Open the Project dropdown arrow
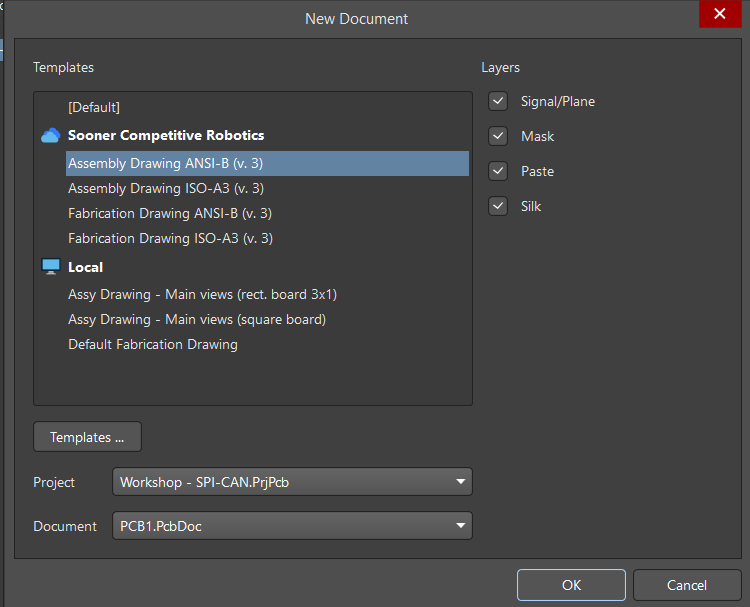 point(460,482)
